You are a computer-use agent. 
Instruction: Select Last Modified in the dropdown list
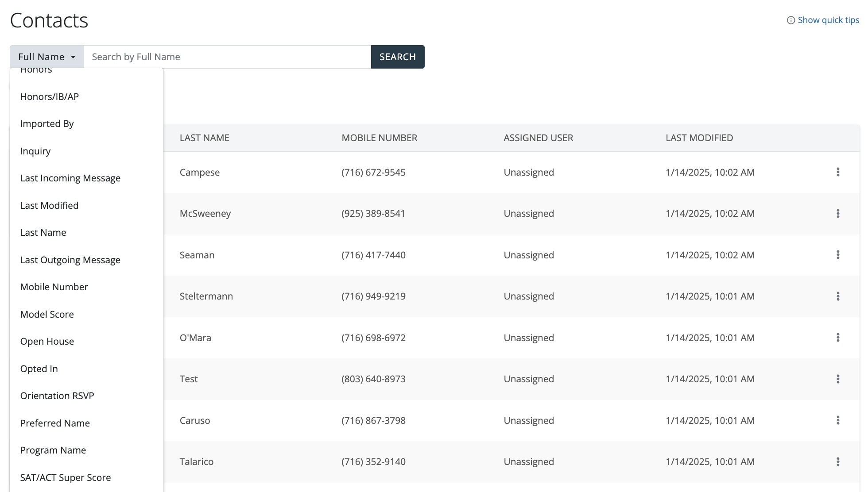pos(49,205)
